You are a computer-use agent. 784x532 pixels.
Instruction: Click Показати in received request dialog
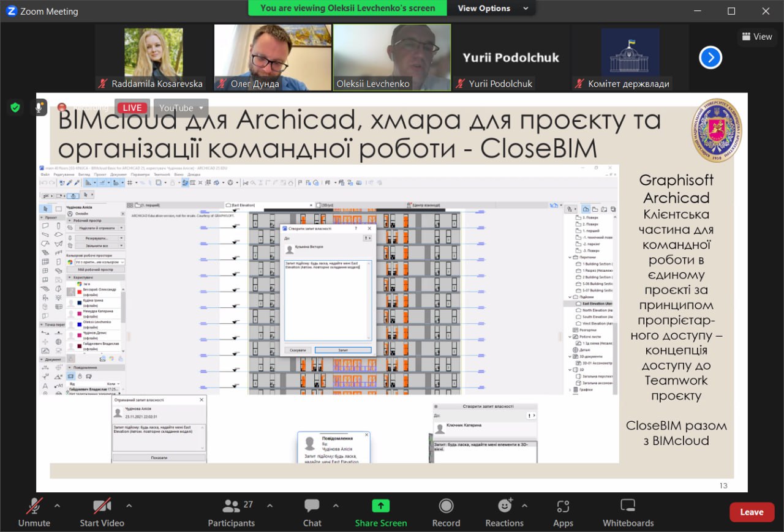pyautogui.click(x=159, y=457)
